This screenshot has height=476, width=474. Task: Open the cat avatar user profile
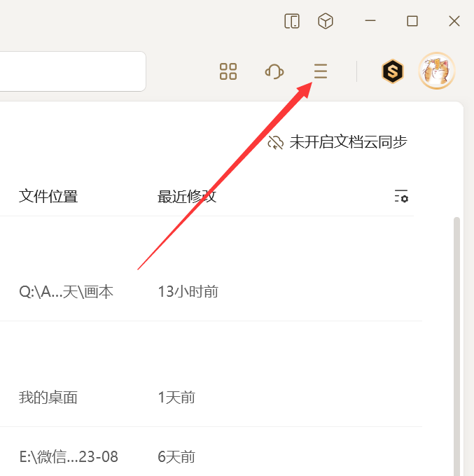pyautogui.click(x=437, y=71)
